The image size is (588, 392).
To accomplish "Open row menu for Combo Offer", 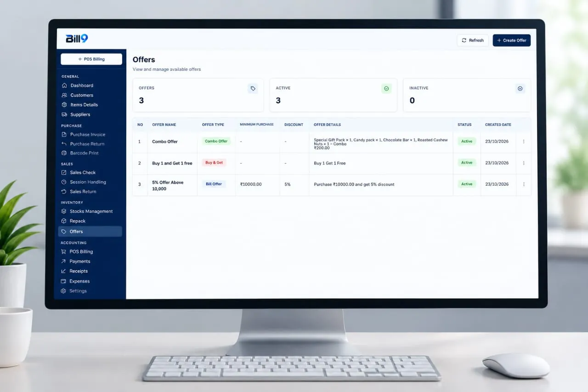I will coord(524,142).
